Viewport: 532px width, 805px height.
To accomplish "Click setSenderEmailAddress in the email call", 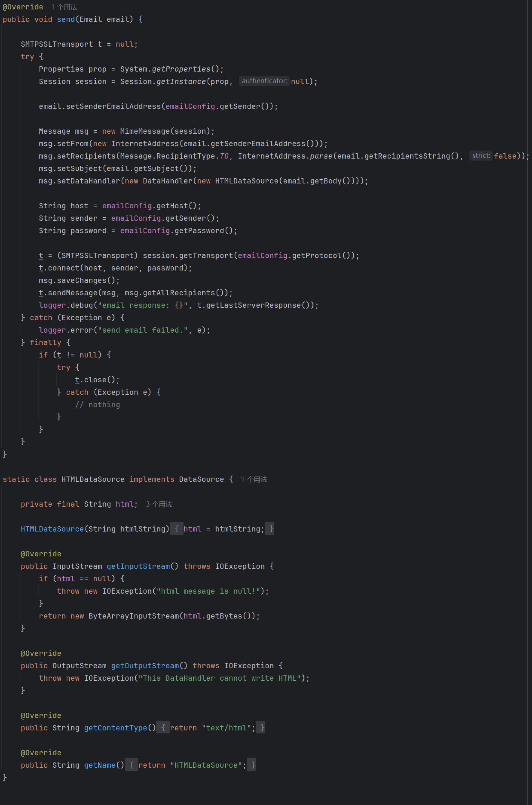I will click(x=113, y=106).
